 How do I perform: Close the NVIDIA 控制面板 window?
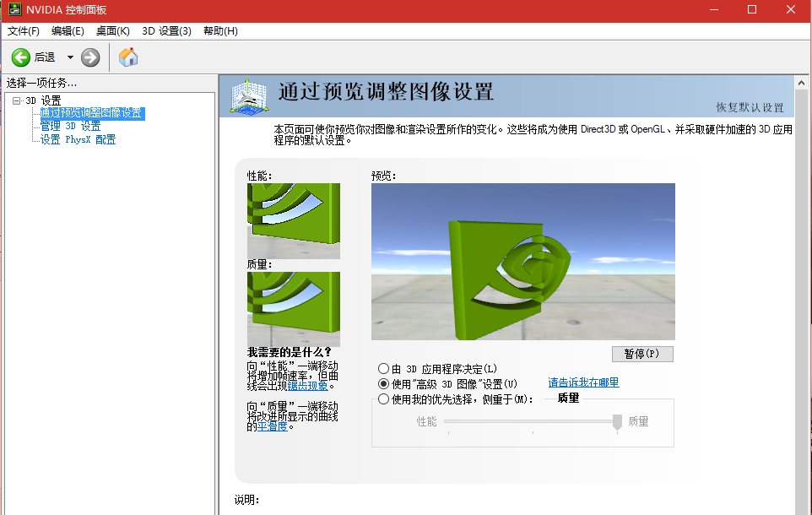(x=791, y=10)
